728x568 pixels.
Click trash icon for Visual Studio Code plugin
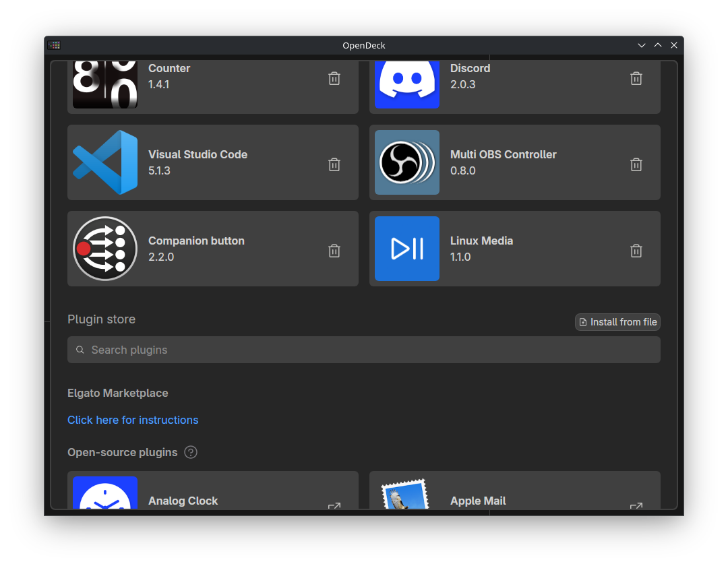point(334,164)
